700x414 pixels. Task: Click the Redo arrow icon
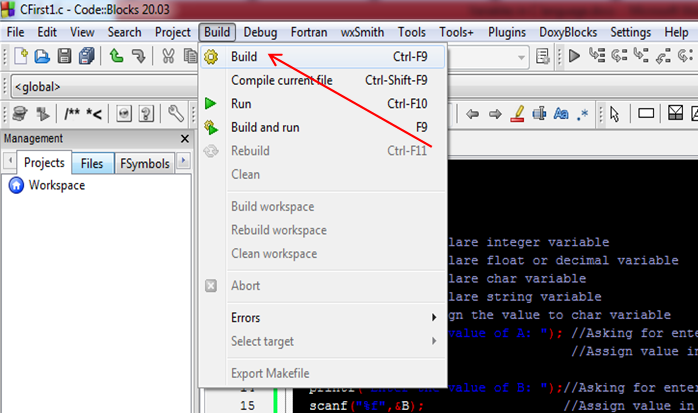[x=138, y=56]
